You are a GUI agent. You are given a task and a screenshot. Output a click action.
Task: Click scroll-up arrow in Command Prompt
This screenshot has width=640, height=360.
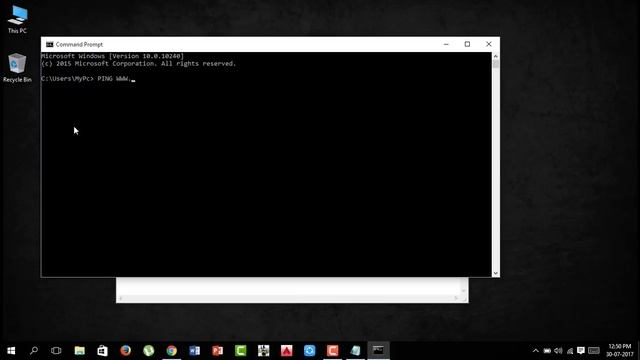[496, 56]
